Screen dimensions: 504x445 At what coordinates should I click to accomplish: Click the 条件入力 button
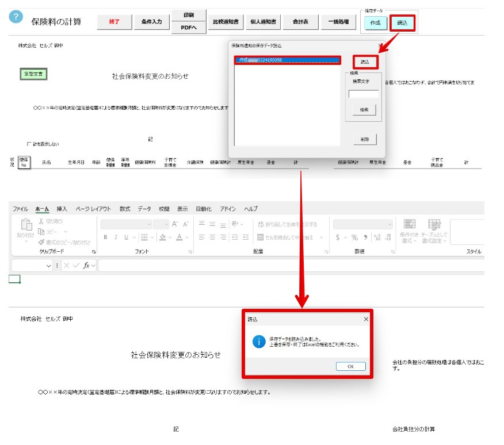(x=152, y=22)
